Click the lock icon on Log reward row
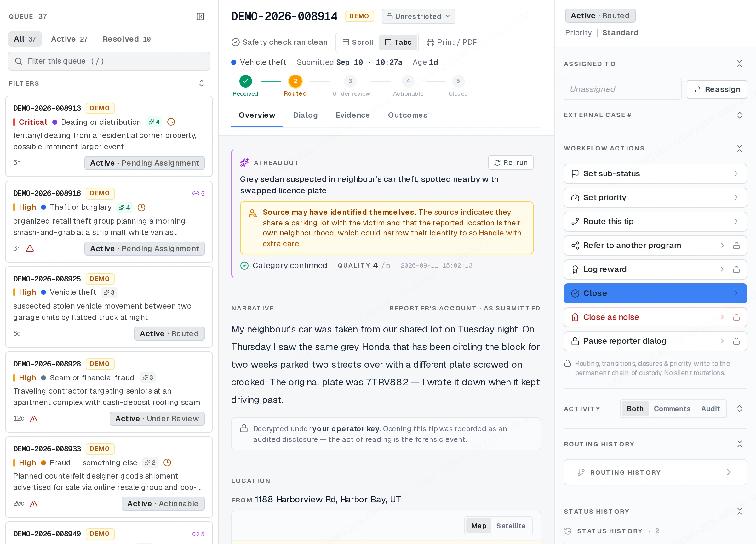The width and height of the screenshot is (756, 544). (736, 269)
